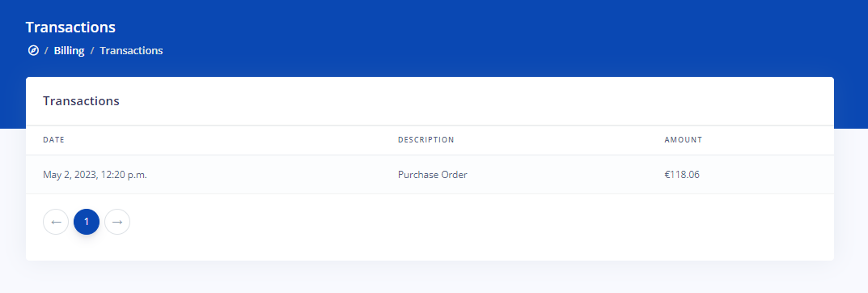
Task: Click the Transactions breadcrumb item
Action: pos(131,50)
